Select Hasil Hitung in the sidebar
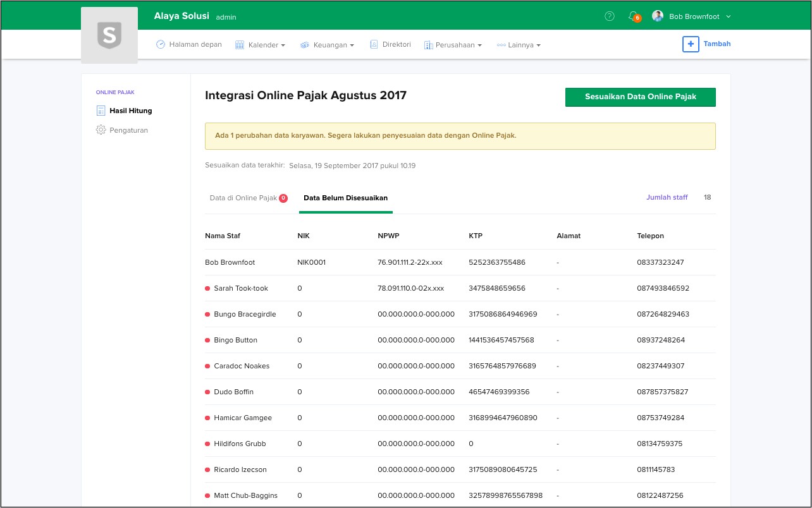The image size is (812, 508). [131, 111]
